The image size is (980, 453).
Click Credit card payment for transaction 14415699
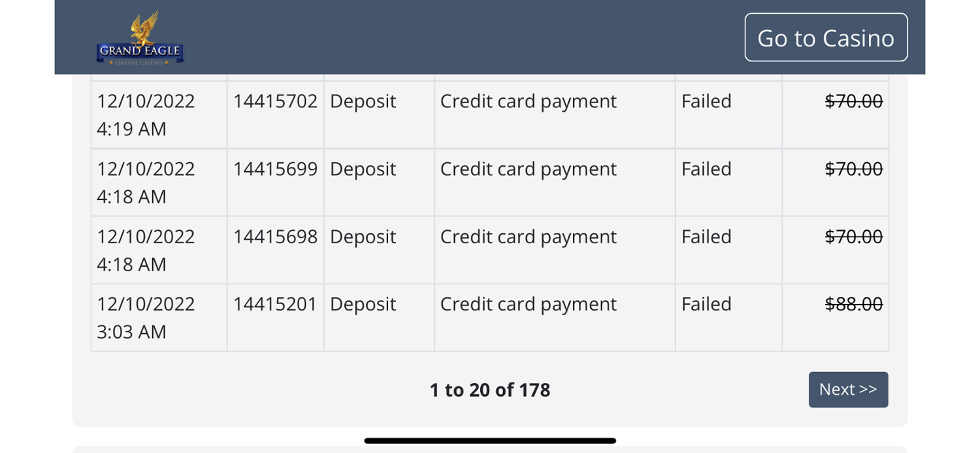528,169
